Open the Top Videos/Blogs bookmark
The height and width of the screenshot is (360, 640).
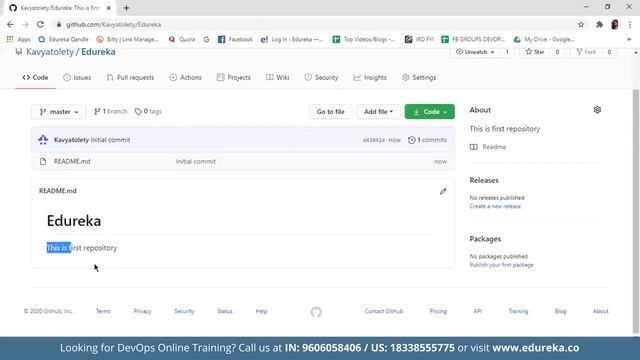(x=364, y=39)
